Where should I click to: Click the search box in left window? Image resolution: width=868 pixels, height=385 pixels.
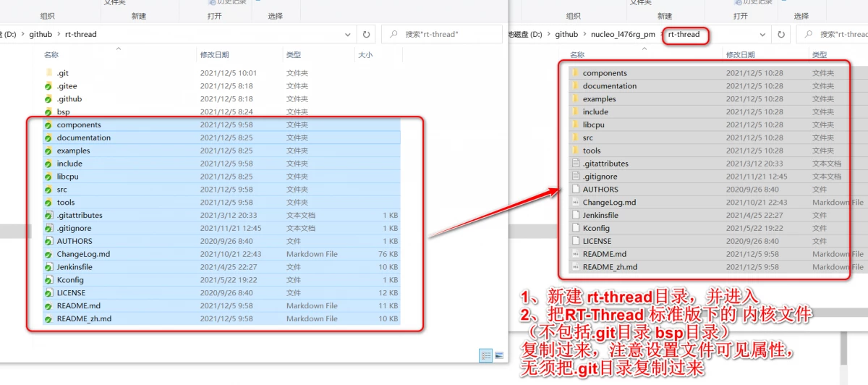click(x=441, y=34)
